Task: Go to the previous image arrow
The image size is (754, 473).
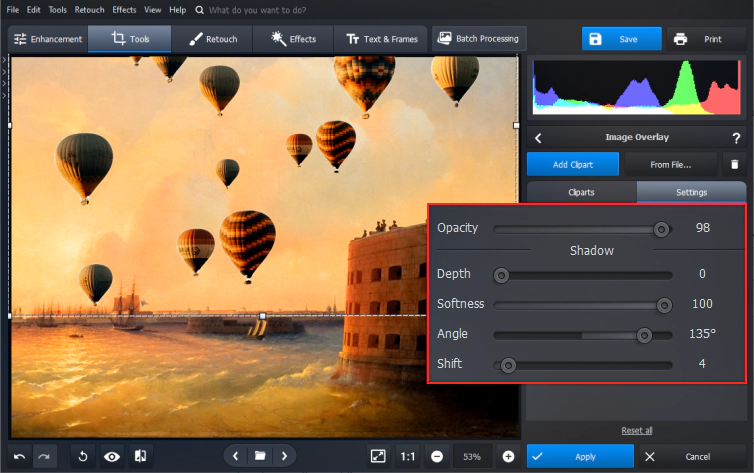Action: [x=236, y=456]
